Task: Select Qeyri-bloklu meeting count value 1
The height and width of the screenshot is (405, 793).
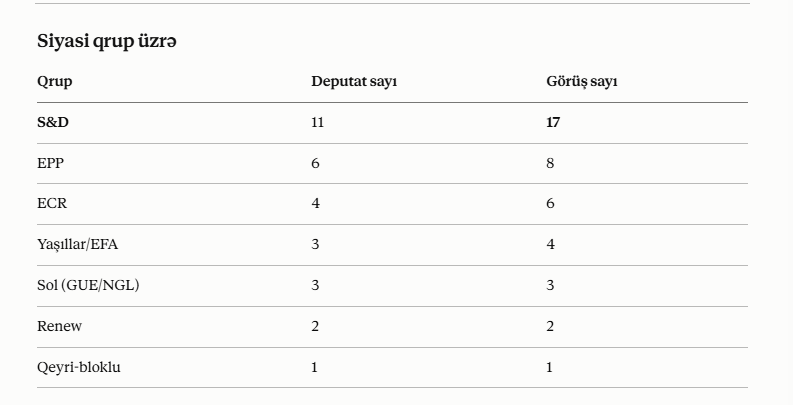Action: pos(549,367)
